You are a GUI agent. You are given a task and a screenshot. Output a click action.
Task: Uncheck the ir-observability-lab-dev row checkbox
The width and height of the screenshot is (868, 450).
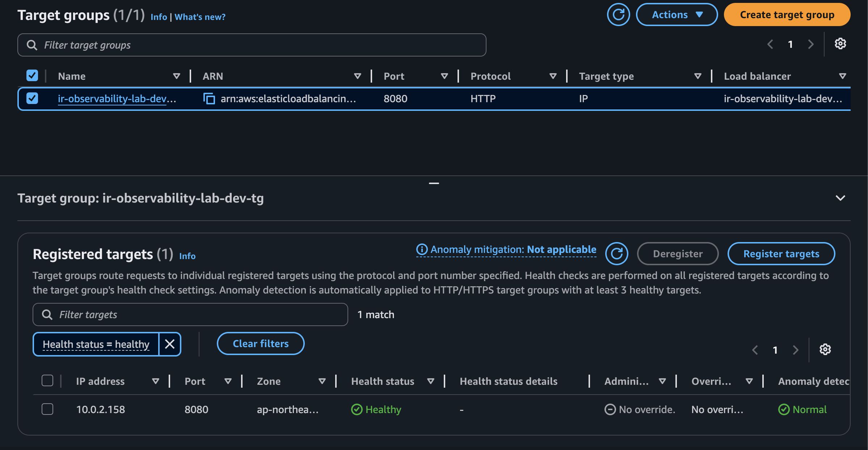(32, 98)
